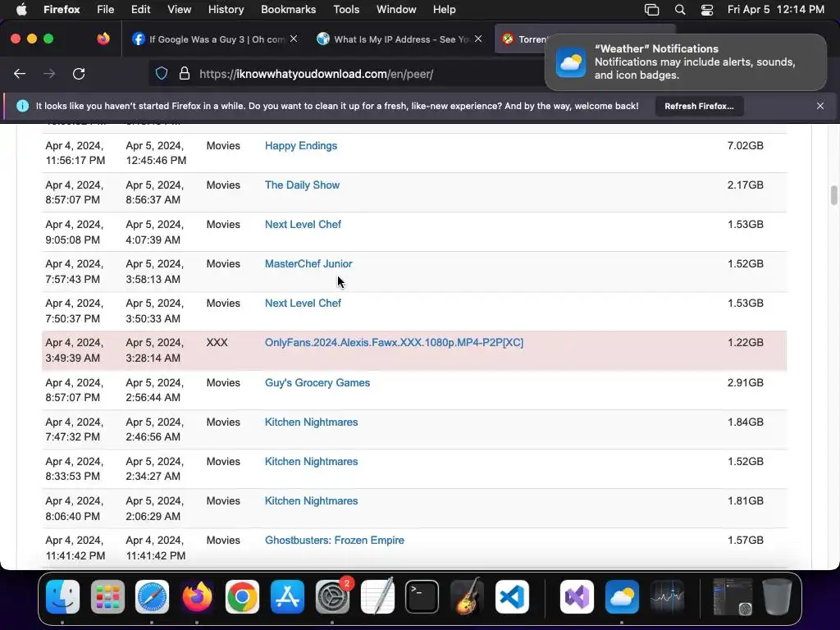Switch to the If Google Was a Guy 3 tab
840x630 pixels.
click(214, 39)
